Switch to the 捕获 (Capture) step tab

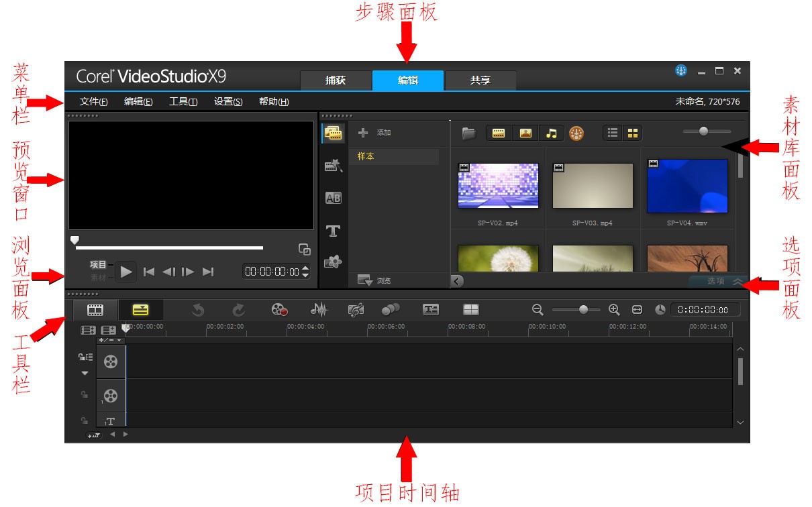336,80
